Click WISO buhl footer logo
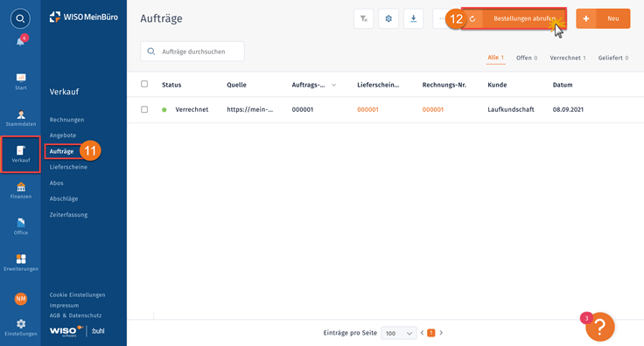The image size is (644, 346). [77, 331]
